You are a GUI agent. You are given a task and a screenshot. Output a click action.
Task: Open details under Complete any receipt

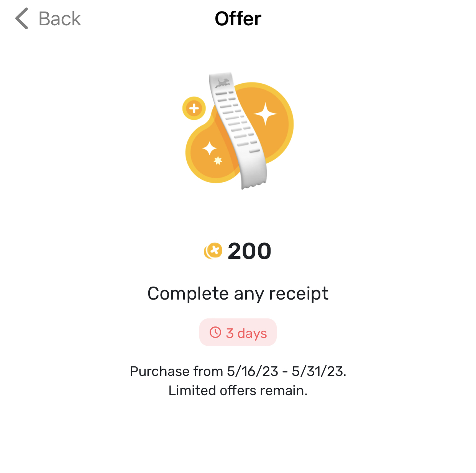point(238,381)
